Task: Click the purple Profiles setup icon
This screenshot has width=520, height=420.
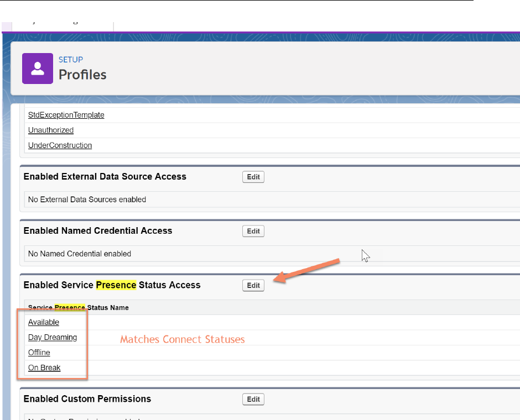Action: coord(38,69)
